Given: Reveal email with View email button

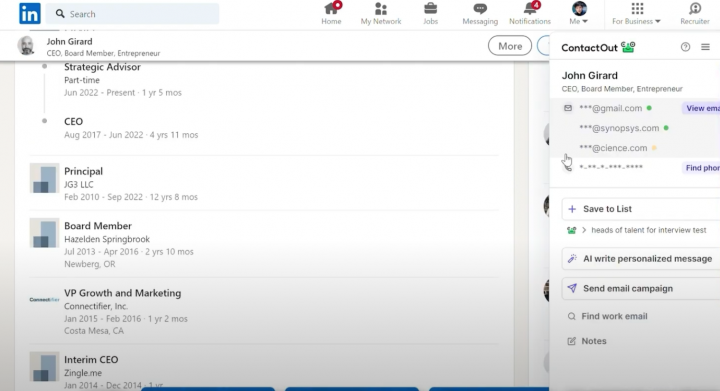Looking at the screenshot, I should tap(701, 108).
